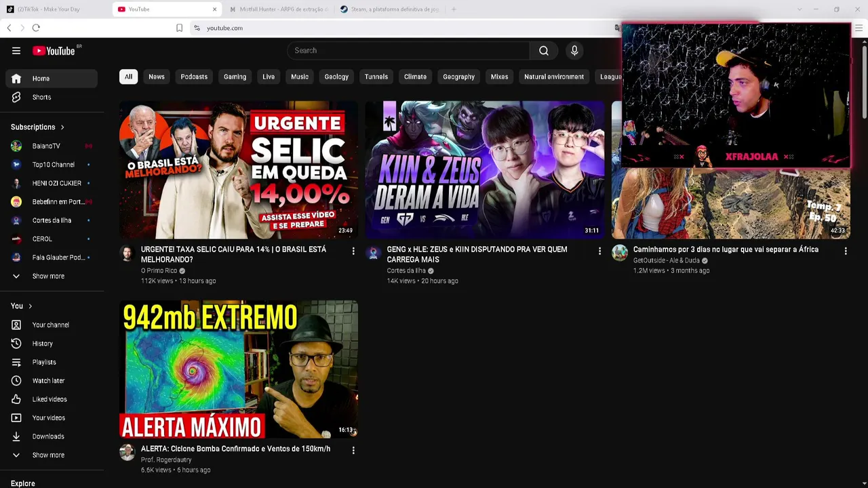Open Fala Glauber Pod... subscription
The width and height of the screenshot is (868, 488).
(52, 258)
